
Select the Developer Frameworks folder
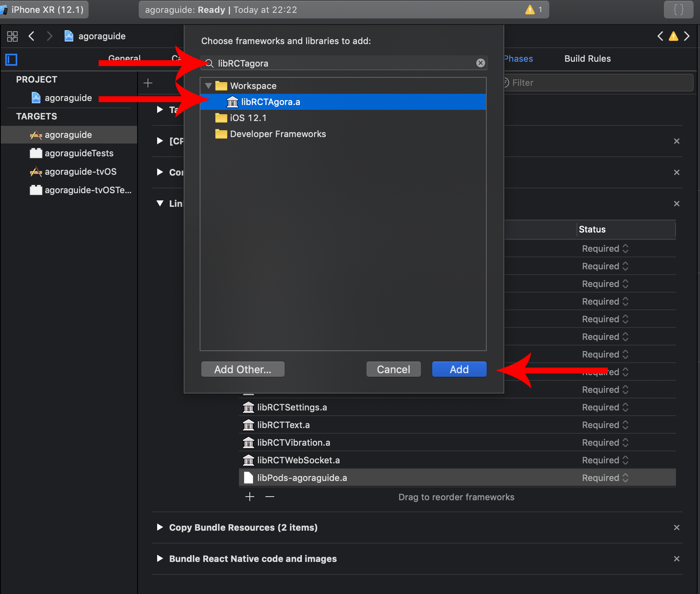(270, 134)
